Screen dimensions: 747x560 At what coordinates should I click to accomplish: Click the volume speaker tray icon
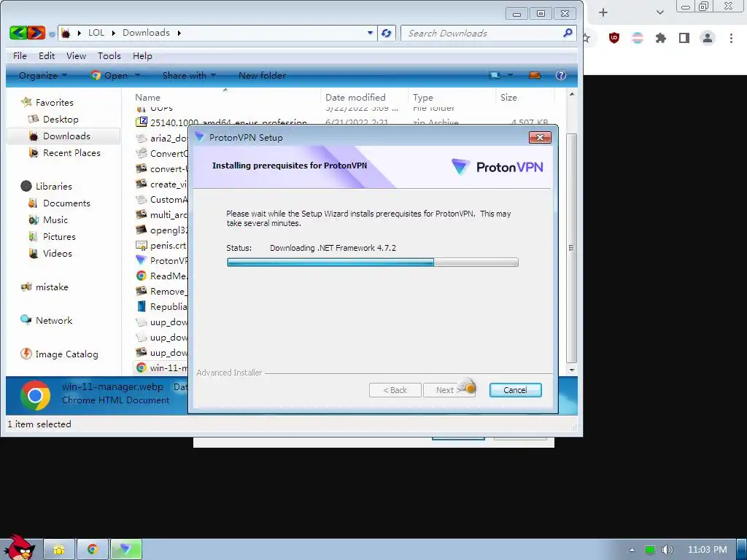coord(667,550)
